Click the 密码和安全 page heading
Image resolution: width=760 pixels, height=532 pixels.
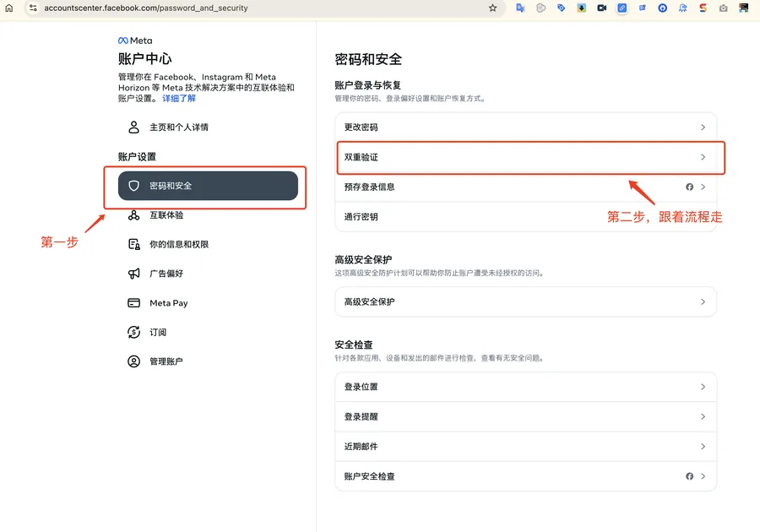[368, 60]
